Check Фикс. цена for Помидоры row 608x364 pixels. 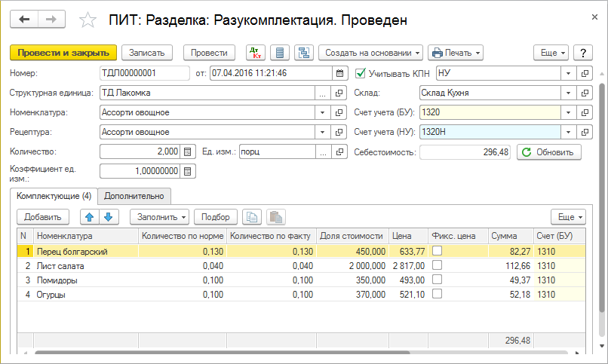click(437, 280)
